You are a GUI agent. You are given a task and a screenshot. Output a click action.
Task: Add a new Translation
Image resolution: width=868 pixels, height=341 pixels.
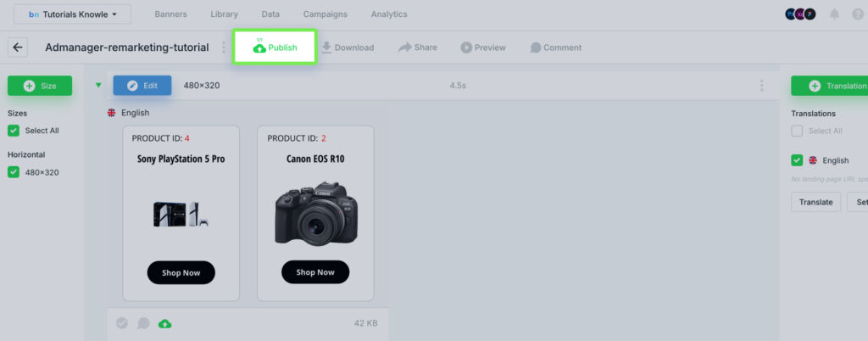829,86
